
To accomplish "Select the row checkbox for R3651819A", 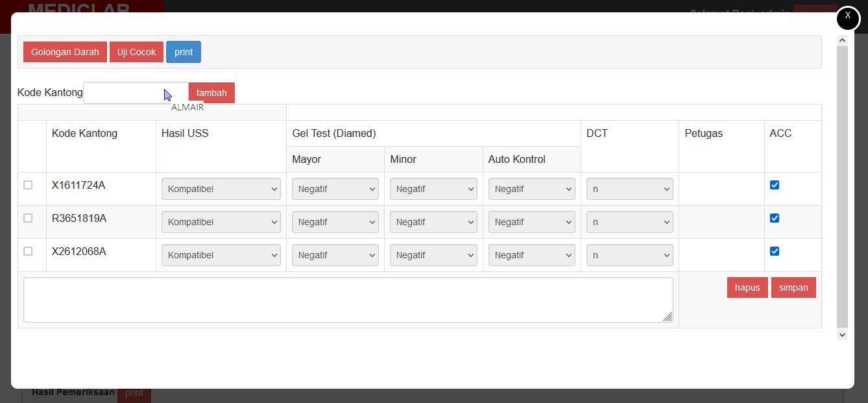I will pos(28,218).
